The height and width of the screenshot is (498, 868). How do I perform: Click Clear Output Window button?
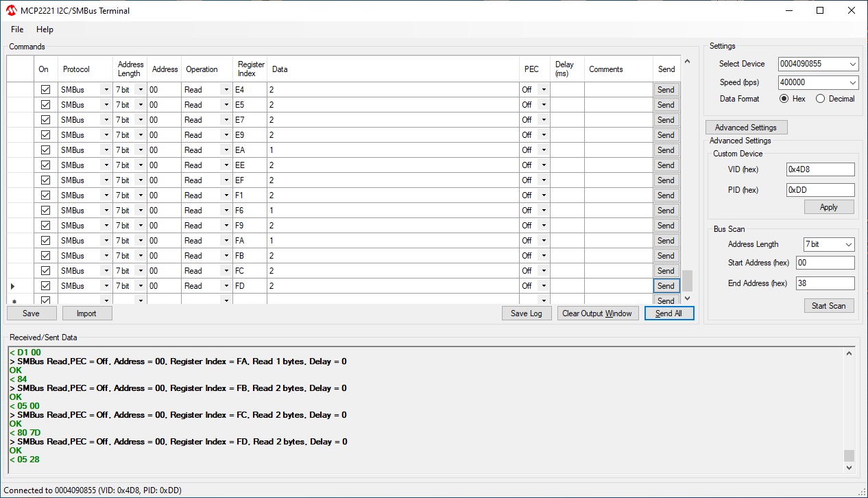[x=596, y=313]
